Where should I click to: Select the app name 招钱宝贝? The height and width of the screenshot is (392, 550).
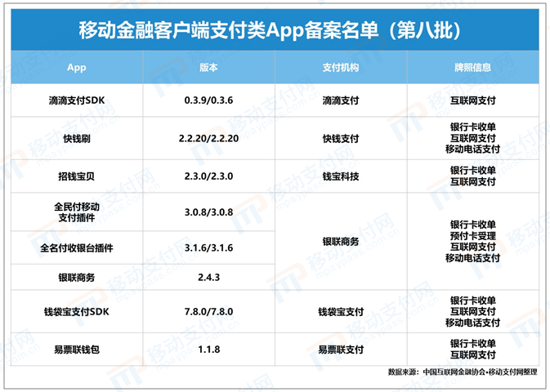[x=77, y=176]
